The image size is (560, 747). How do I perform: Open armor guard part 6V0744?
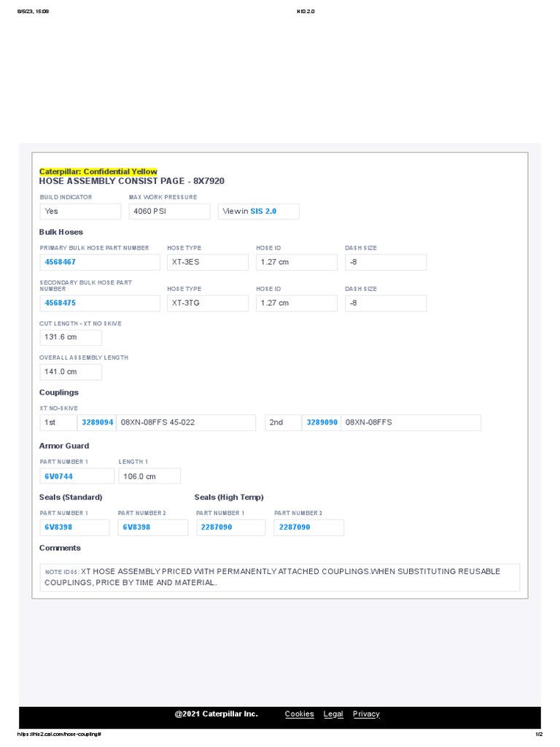(58, 476)
